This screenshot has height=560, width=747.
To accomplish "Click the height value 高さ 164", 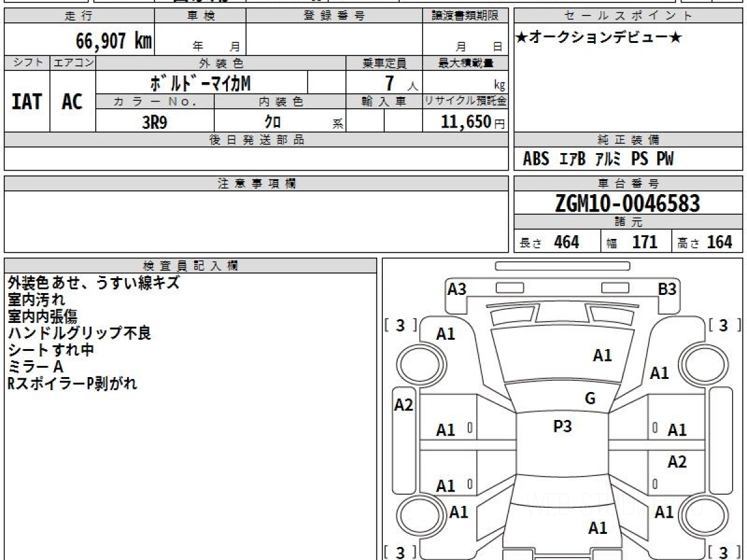I will point(705,243).
